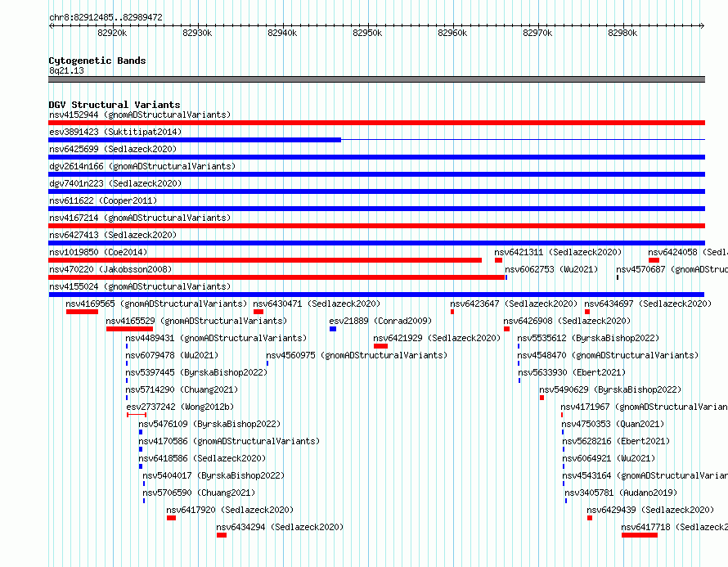This screenshot has height=567, width=728.
Task: Select the esv2737242 Wong2012b red bracket glyph
Action: pyautogui.click(x=137, y=415)
